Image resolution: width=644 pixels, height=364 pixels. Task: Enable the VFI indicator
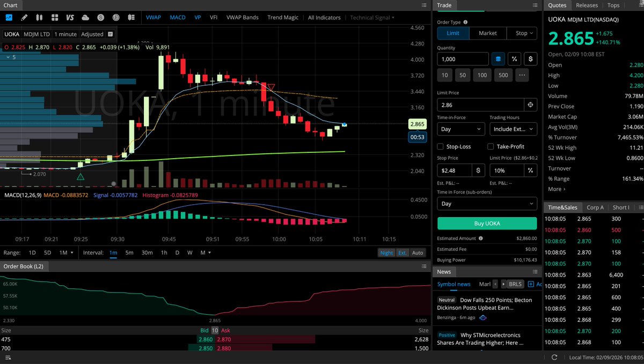[214, 17]
